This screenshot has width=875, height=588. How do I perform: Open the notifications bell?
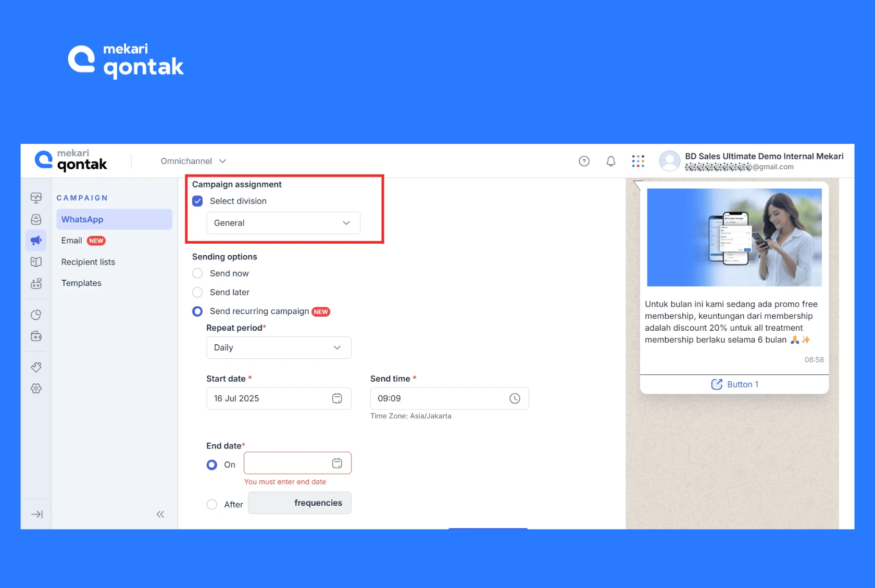tap(610, 161)
